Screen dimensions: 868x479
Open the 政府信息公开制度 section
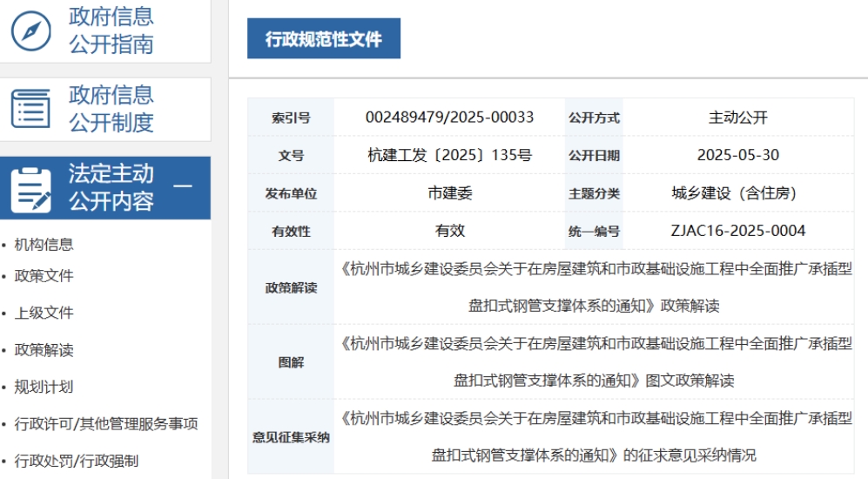pyautogui.click(x=111, y=109)
